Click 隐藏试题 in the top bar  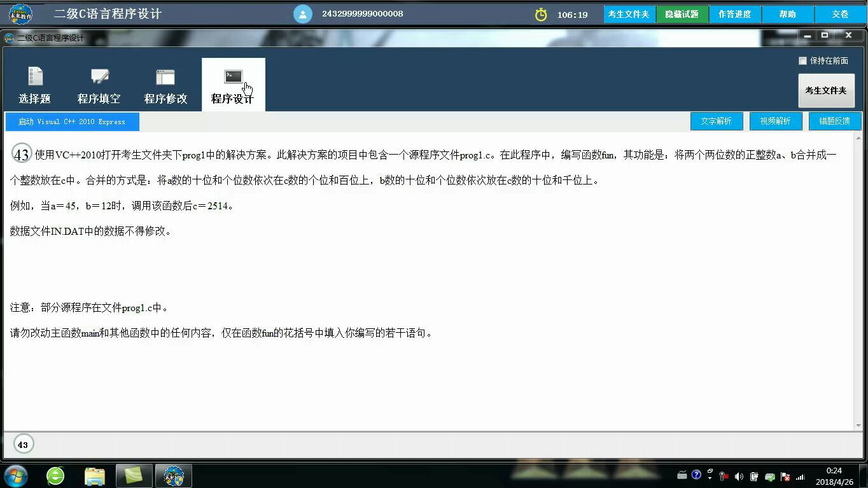tap(682, 14)
